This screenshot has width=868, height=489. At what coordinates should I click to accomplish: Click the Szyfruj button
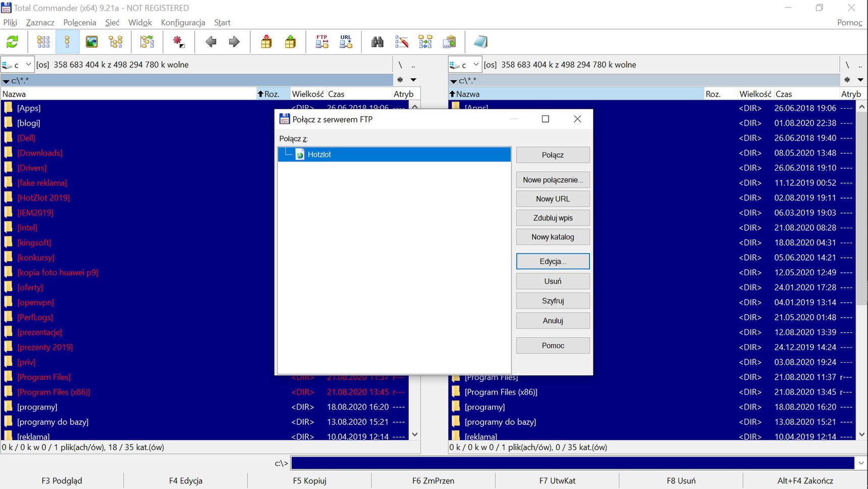tap(553, 301)
